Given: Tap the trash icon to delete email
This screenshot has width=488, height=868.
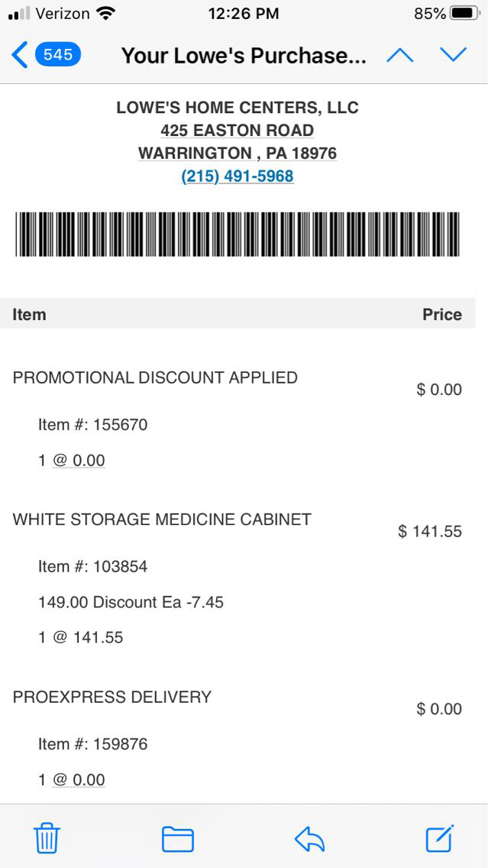Looking at the screenshot, I should pyautogui.click(x=47, y=839).
